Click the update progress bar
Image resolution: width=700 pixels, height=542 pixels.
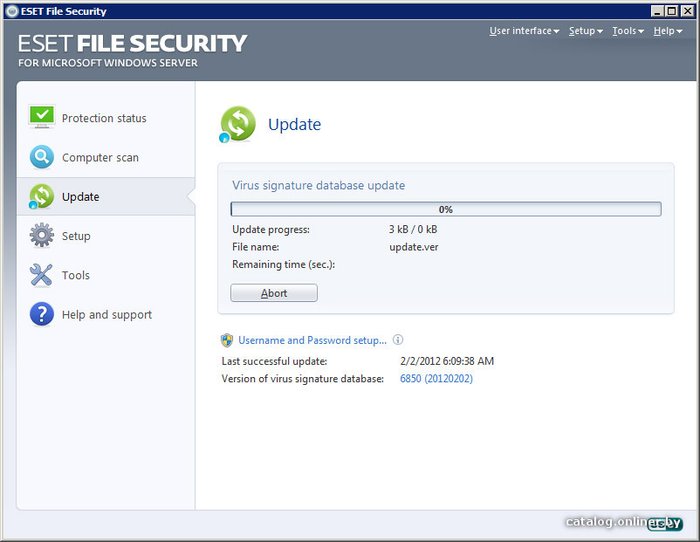pyautogui.click(x=445, y=209)
